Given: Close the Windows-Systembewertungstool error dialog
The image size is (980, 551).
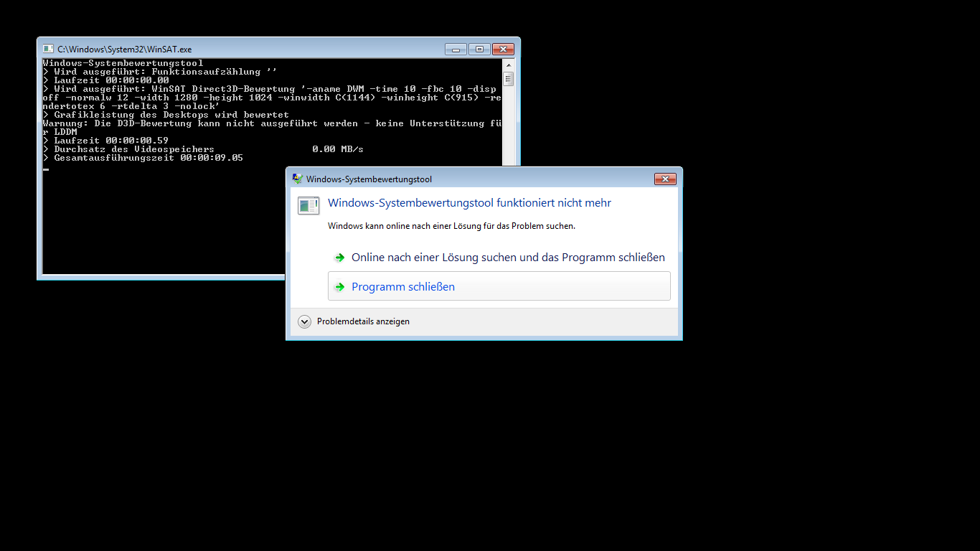Looking at the screenshot, I should coord(665,179).
